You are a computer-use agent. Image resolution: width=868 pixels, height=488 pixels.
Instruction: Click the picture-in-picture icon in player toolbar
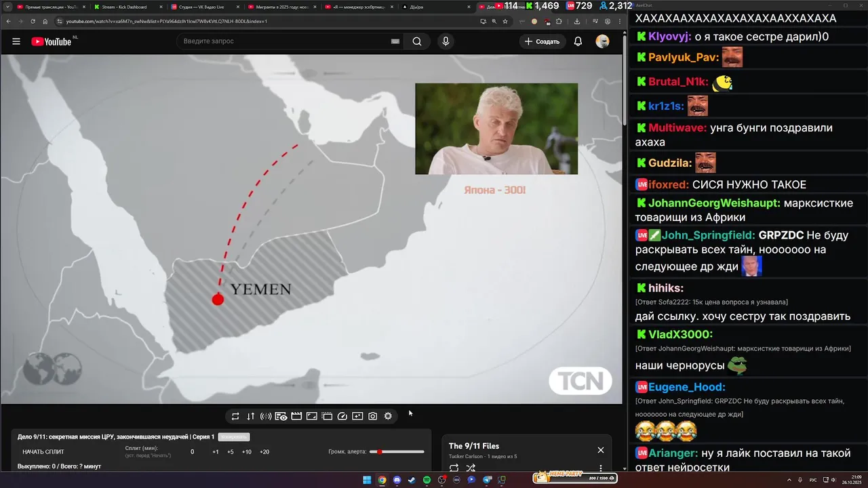pos(312,416)
